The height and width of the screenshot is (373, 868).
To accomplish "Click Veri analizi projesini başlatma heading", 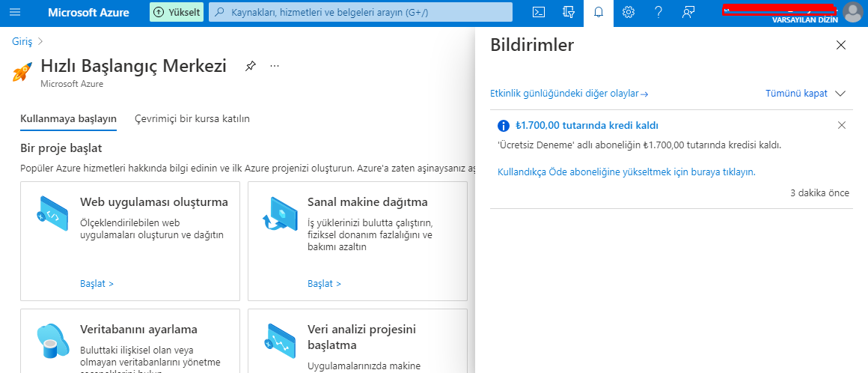I will click(361, 338).
